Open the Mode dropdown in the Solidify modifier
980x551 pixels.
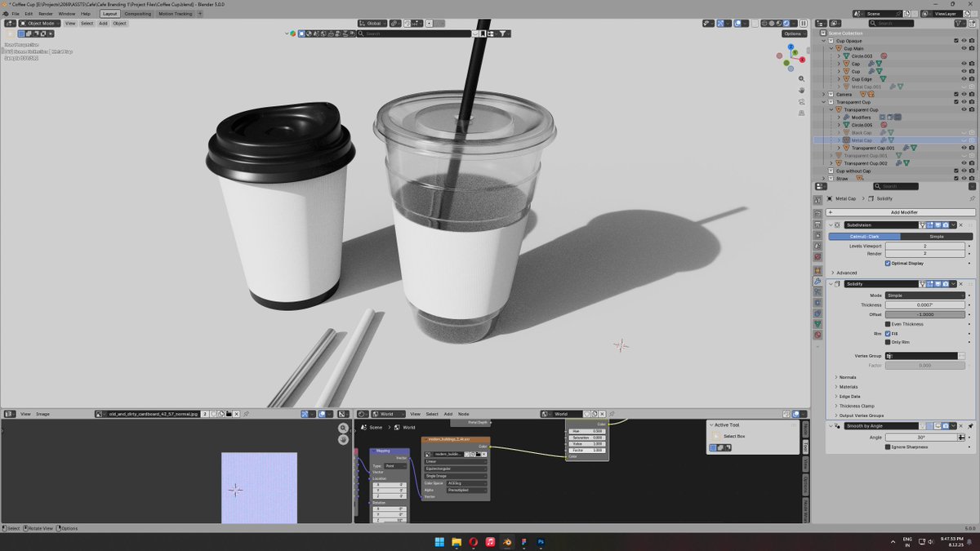click(x=924, y=295)
